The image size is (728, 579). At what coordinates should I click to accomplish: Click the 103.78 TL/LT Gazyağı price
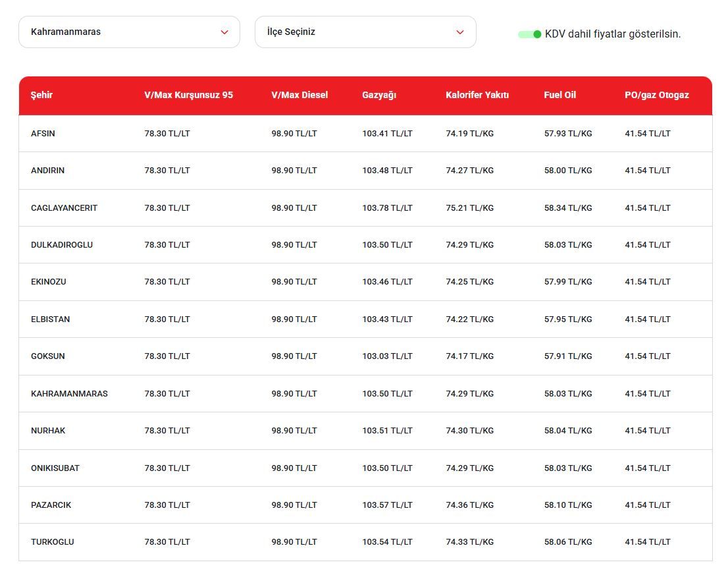(x=387, y=208)
